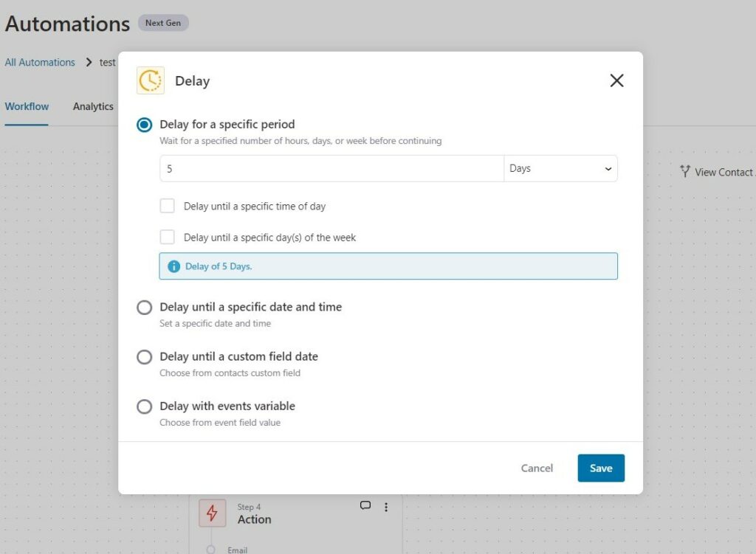Select Delay with events variable radio
The image size is (756, 554).
click(x=144, y=406)
